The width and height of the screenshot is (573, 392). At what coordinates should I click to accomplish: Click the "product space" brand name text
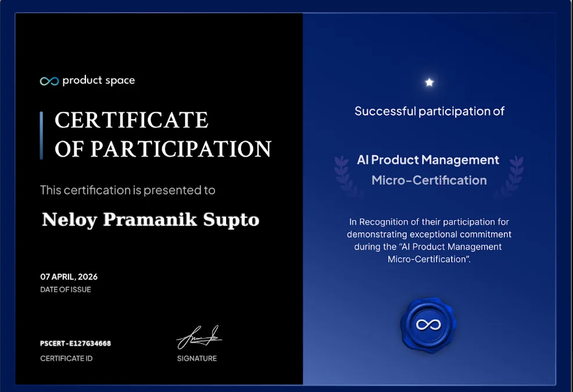(99, 81)
